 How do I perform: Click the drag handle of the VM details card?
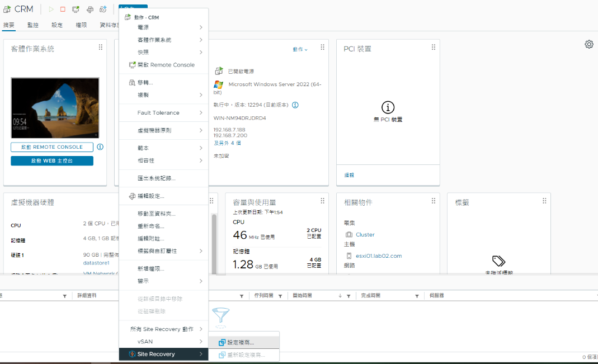(323, 48)
